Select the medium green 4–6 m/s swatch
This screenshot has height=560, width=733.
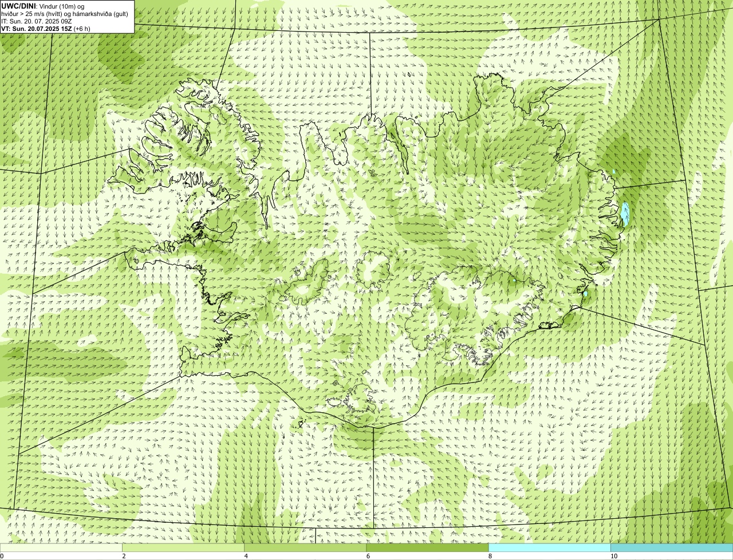305,548
